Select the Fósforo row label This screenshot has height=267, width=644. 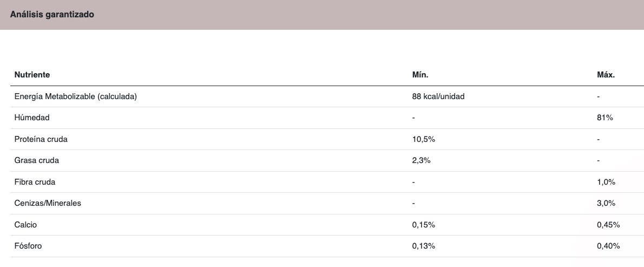(28, 246)
